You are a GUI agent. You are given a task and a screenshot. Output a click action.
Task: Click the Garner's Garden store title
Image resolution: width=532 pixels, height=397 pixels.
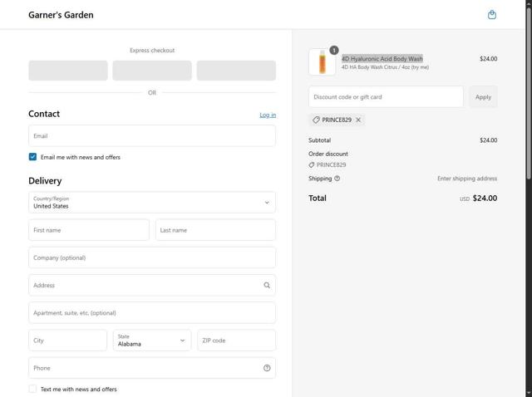click(x=61, y=15)
